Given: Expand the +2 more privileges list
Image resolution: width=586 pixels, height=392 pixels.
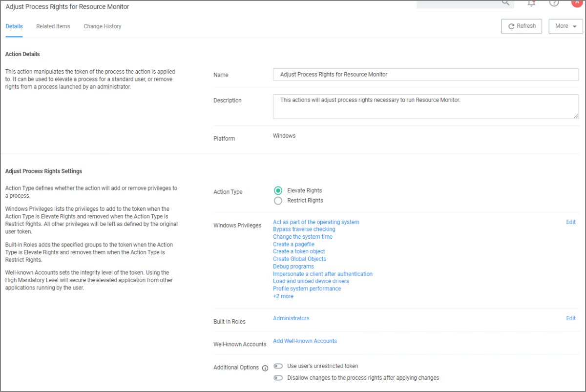Looking at the screenshot, I should [283, 296].
